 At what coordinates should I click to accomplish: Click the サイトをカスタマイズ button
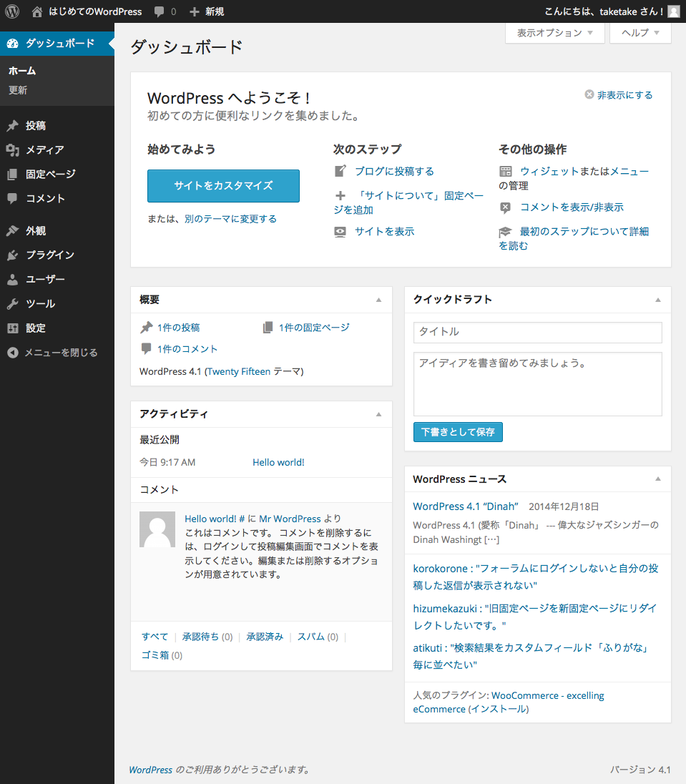coord(223,186)
